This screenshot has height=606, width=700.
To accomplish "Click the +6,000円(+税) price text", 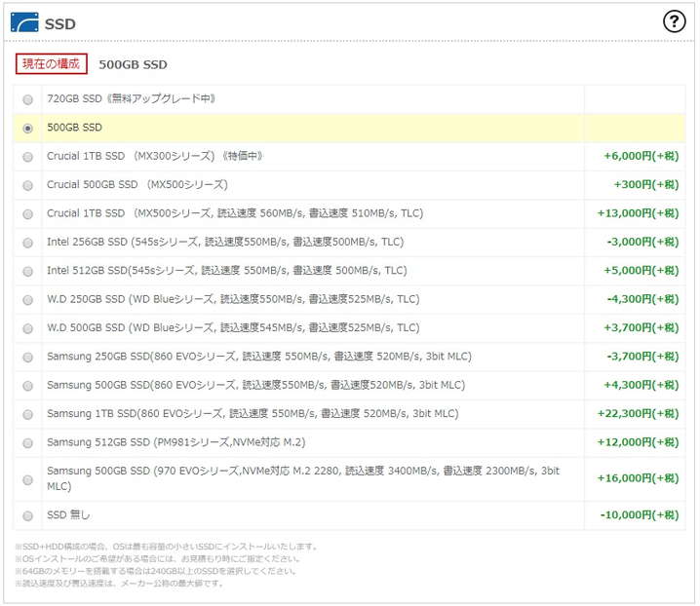I will (x=642, y=156).
